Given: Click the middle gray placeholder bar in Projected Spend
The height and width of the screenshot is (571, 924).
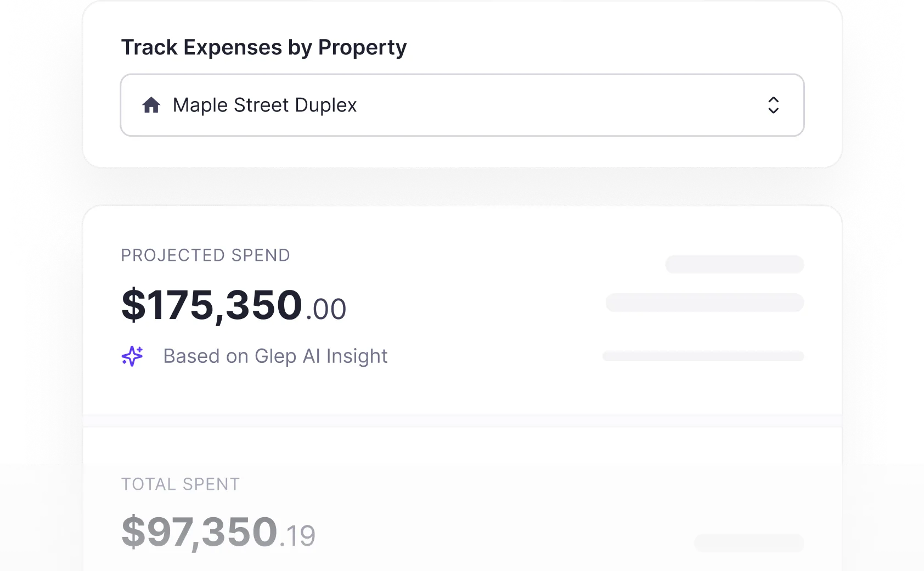Looking at the screenshot, I should [x=705, y=303].
